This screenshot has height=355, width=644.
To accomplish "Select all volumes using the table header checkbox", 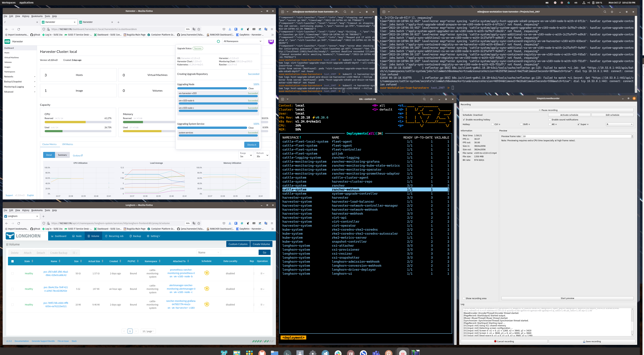I will coord(12,261).
